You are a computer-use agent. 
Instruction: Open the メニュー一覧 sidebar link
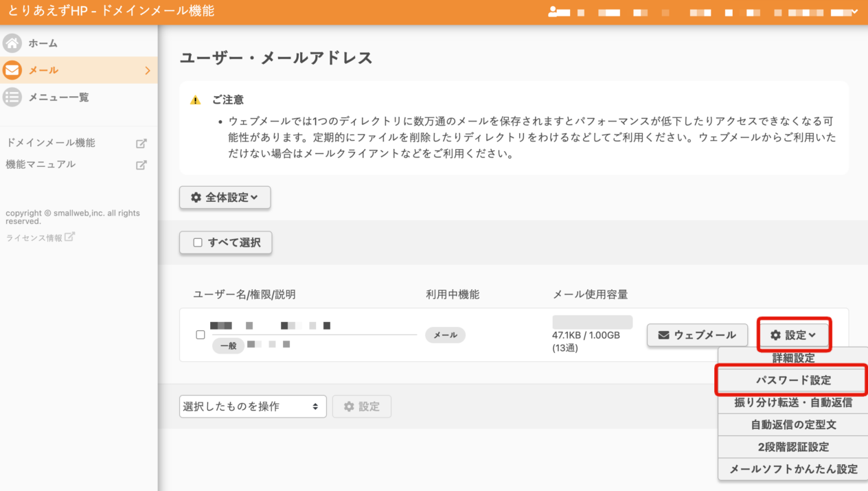[x=58, y=98]
